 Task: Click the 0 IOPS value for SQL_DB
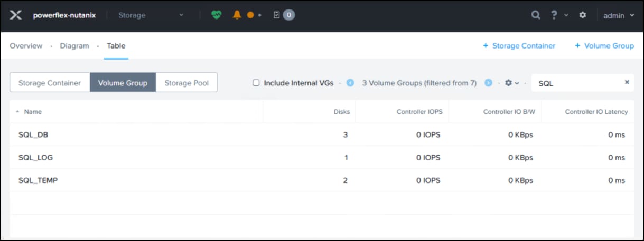(x=428, y=134)
